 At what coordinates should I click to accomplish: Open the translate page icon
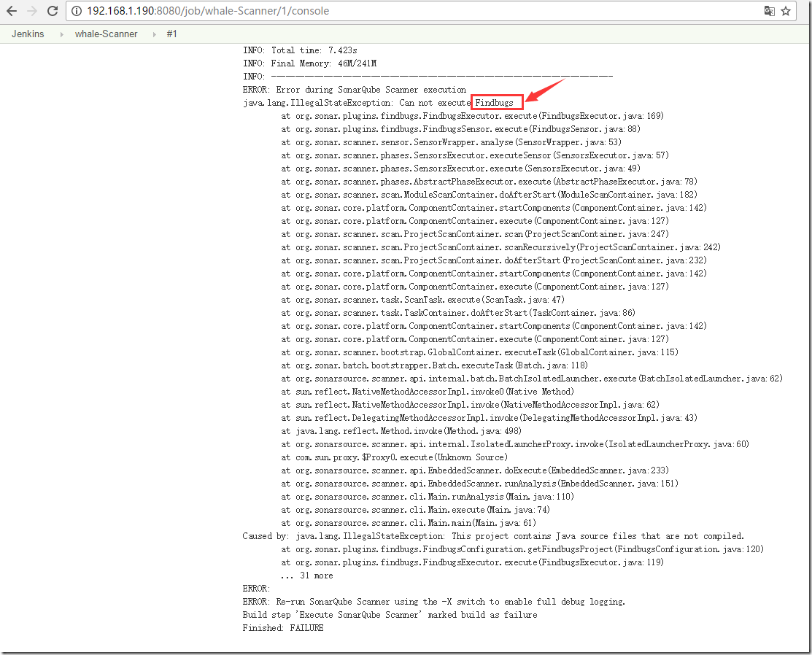[770, 11]
